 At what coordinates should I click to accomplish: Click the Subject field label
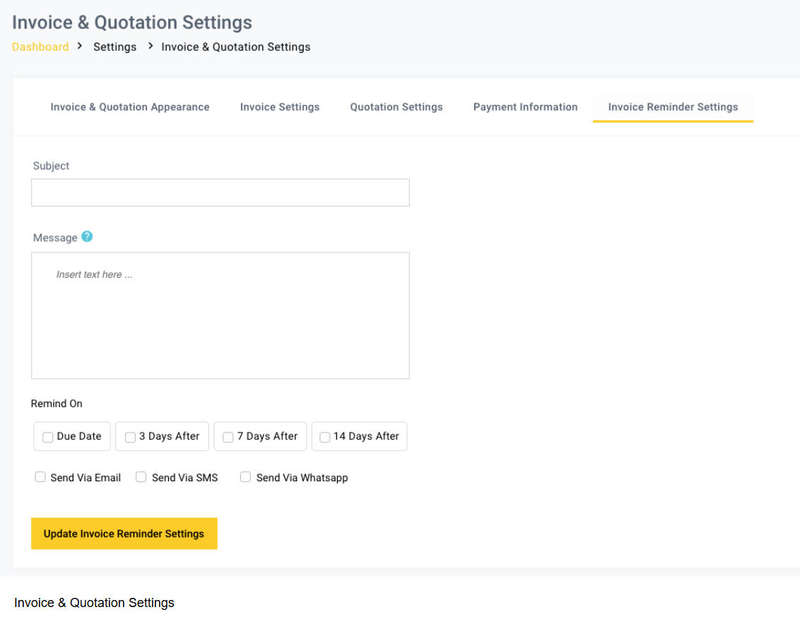[x=51, y=166]
